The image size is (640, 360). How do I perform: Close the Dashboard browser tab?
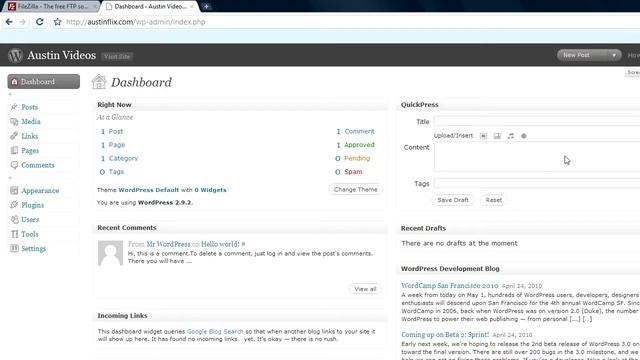[192, 7]
